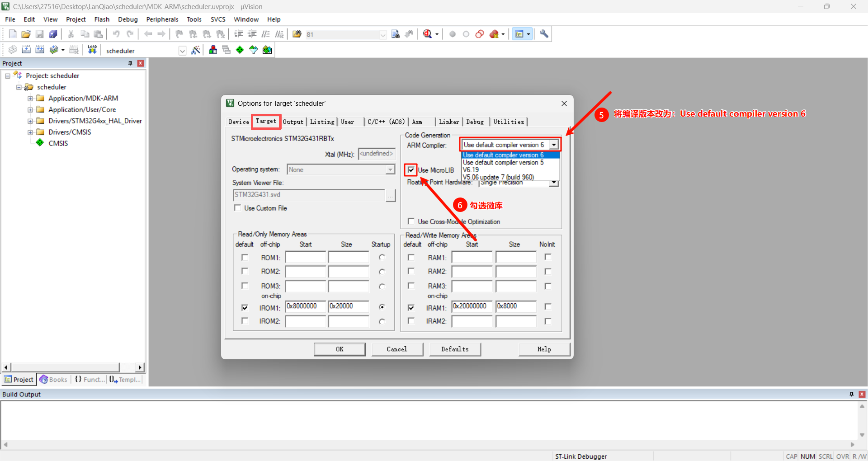Open the Flash menu

click(102, 19)
